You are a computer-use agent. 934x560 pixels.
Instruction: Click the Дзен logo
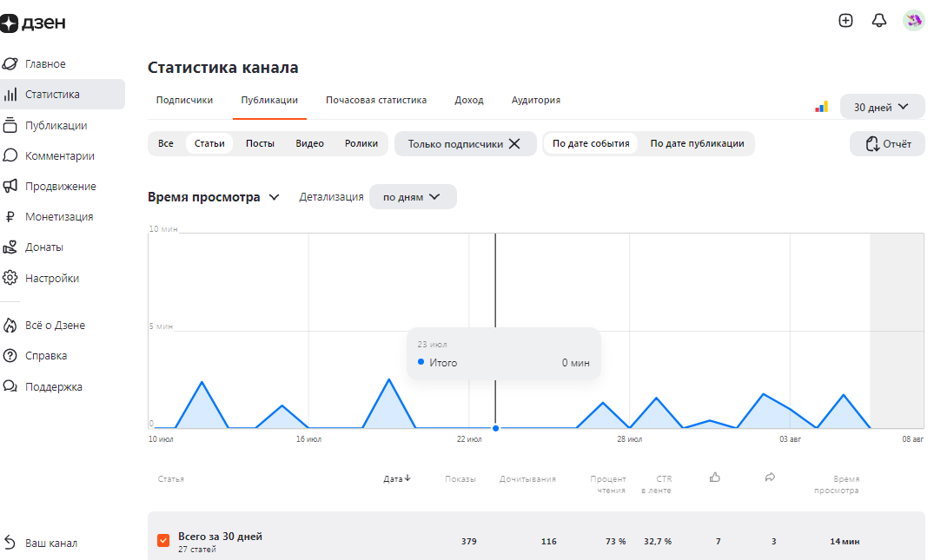point(33,23)
